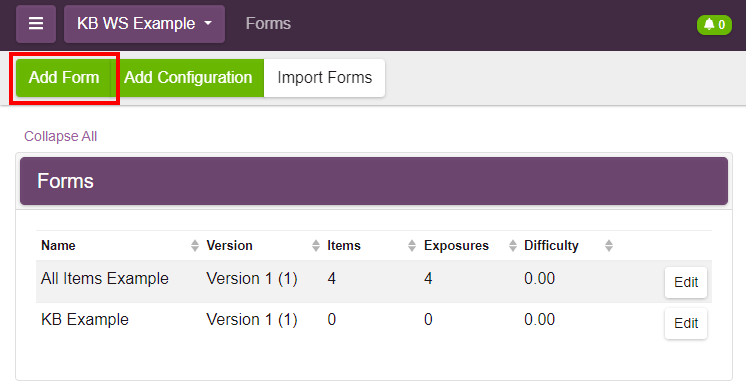Click the Version column header label

tap(229, 246)
